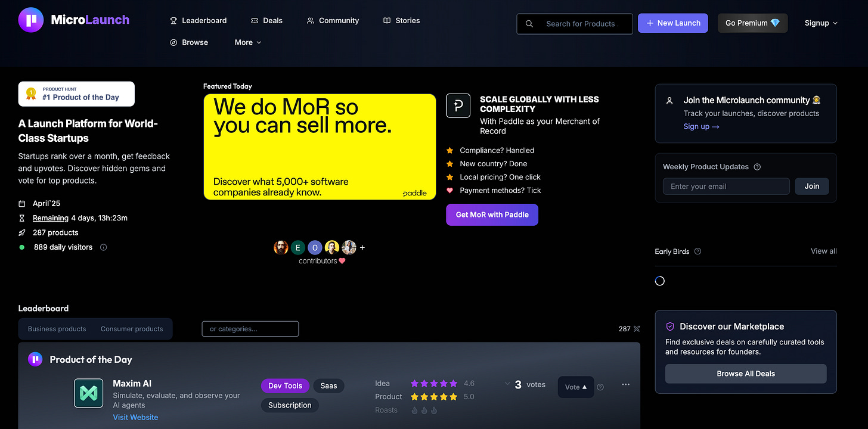
Task: Click the Deals ticket icon
Action: point(255,21)
